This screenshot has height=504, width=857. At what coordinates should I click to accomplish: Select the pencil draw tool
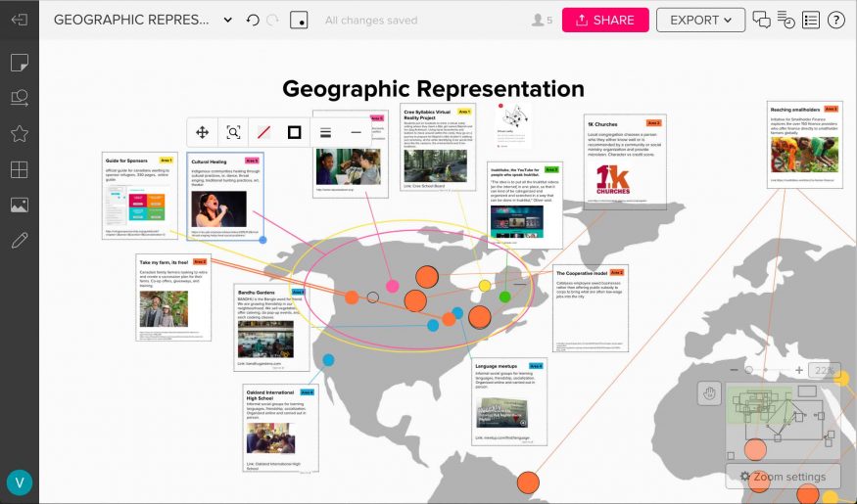tap(19, 241)
